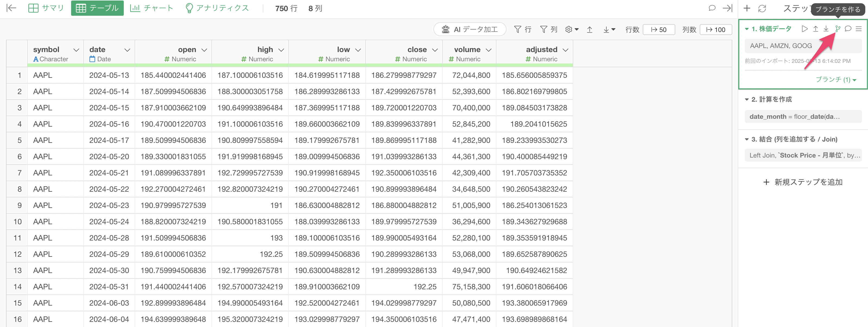Add a new step with plus icon
Screen dimensions: 868x327
pos(747,8)
